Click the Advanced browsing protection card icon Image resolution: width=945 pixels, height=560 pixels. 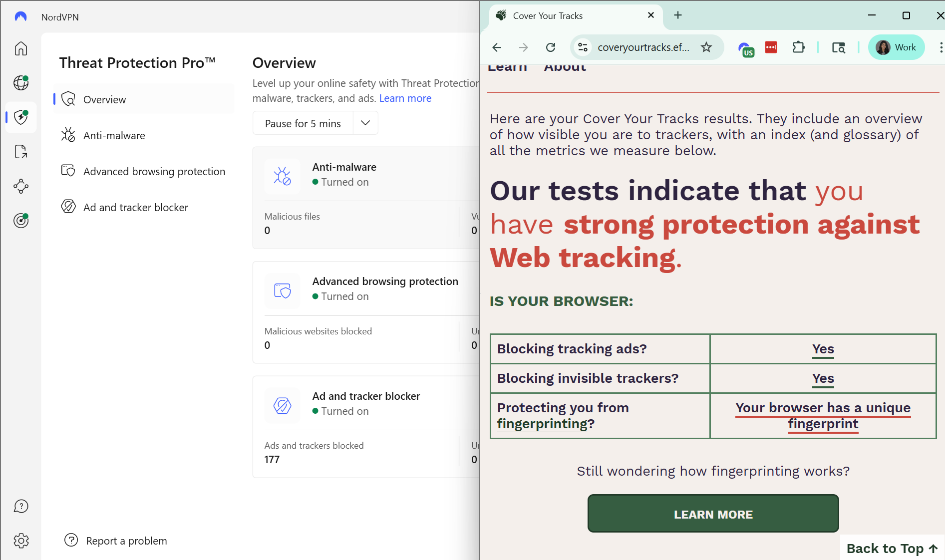(x=282, y=290)
